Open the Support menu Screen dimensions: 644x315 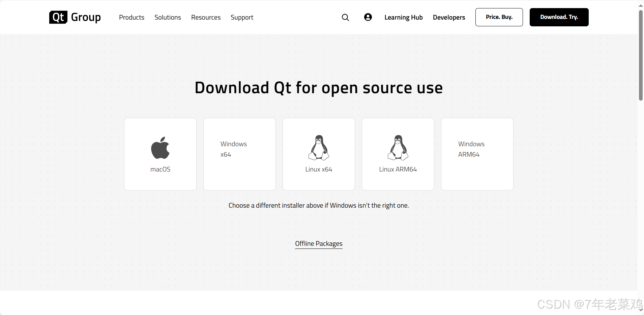point(242,17)
